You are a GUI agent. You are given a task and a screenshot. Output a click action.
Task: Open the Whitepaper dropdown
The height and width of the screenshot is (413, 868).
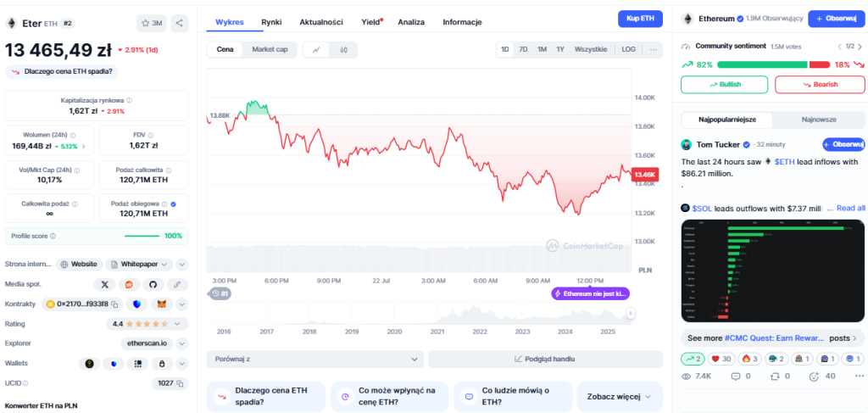(x=140, y=265)
